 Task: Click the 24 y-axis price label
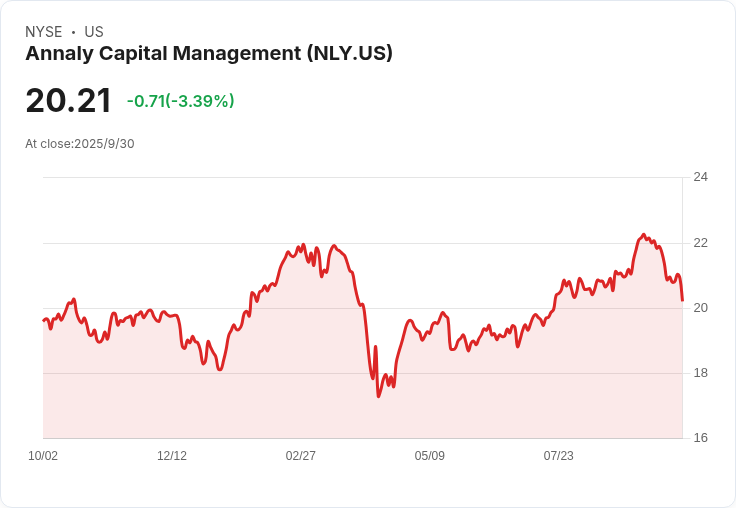click(700, 177)
